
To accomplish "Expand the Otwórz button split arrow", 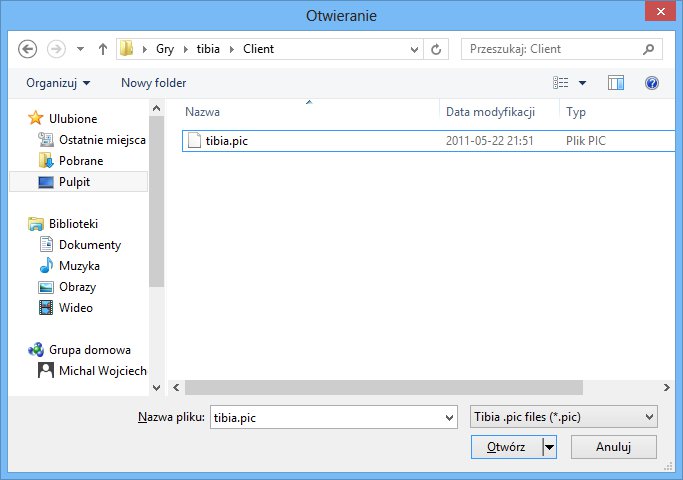I will [550, 447].
